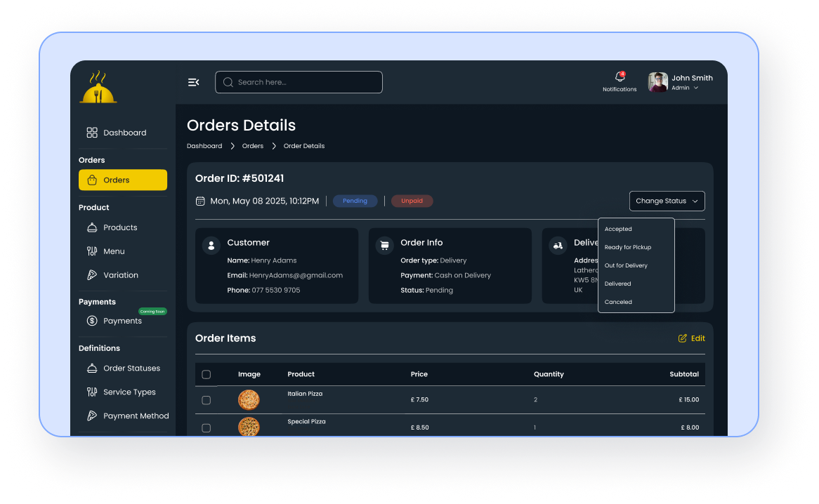
Task: Check the Italian Pizza row checkbox
Action: 206,399
